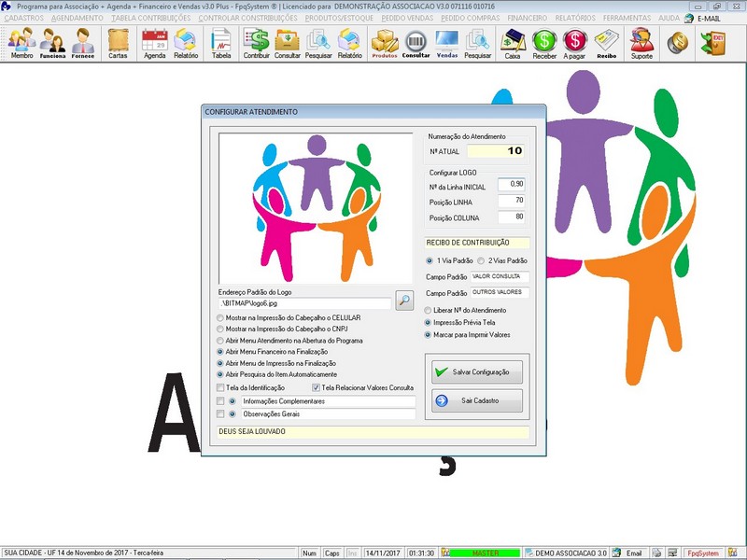Click the OUTROS VALORES Campo Padrão field

pos(500,292)
